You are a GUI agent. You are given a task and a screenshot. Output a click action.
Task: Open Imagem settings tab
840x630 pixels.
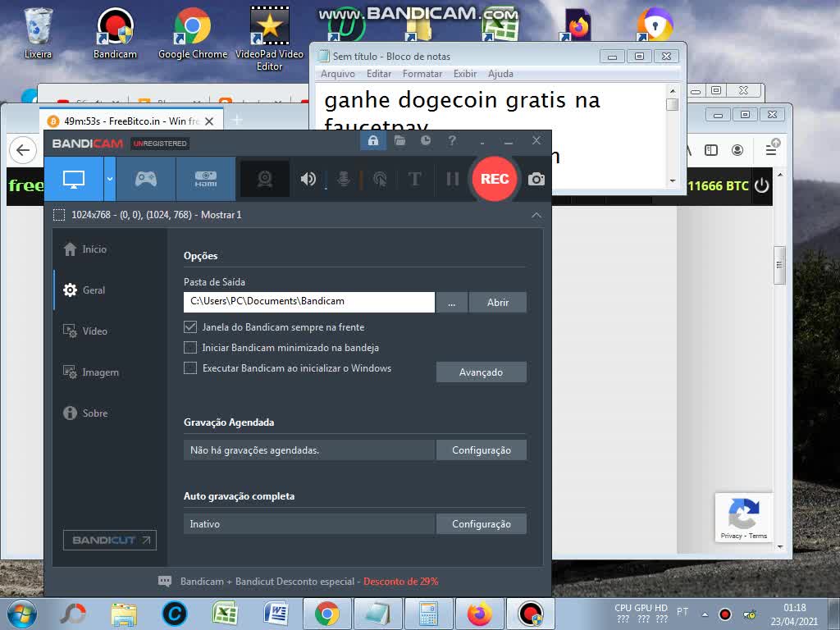[91, 372]
